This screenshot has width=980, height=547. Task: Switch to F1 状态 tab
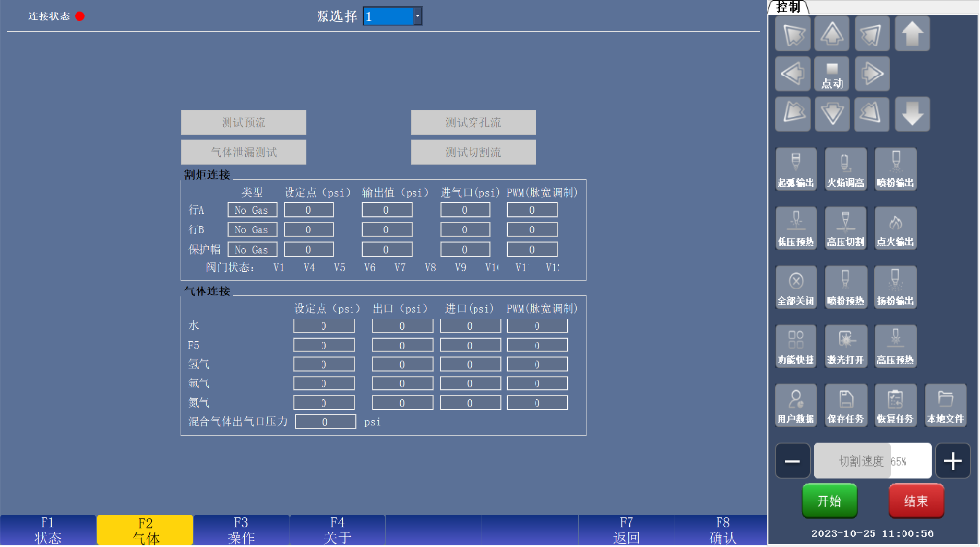[48, 531]
